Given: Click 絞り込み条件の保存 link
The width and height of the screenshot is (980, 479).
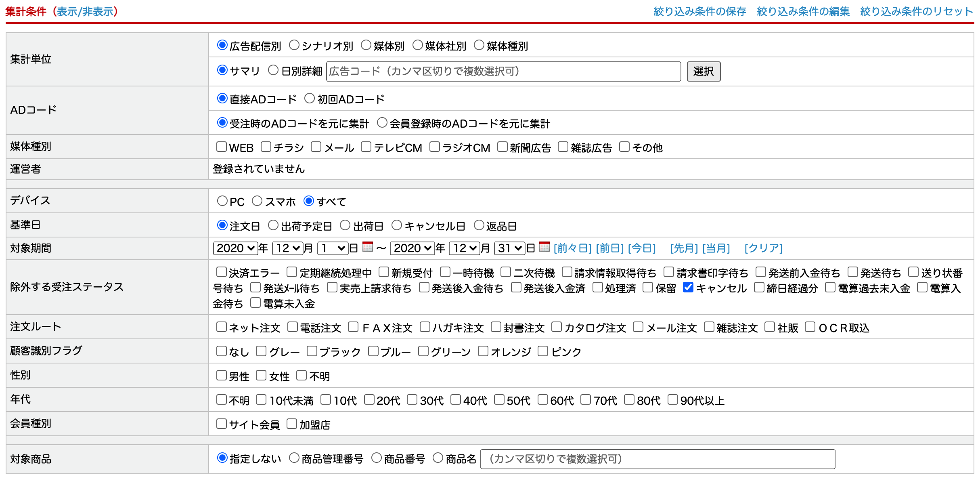Looking at the screenshot, I should [699, 11].
